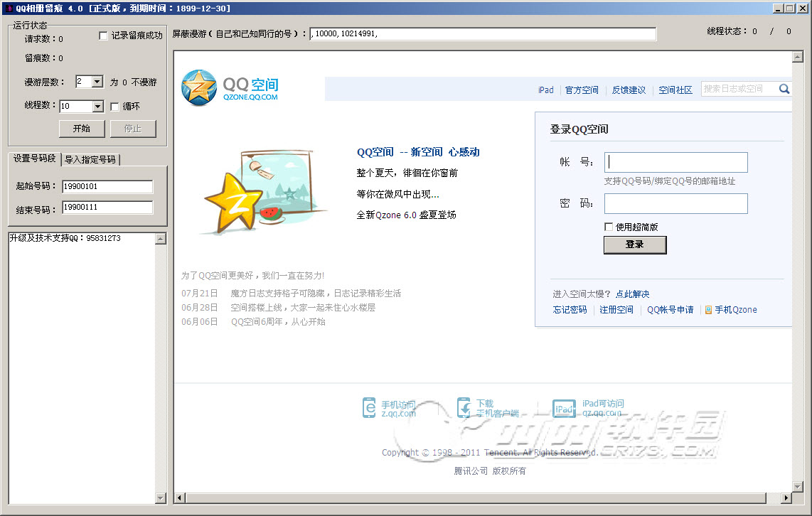Click the browser vertical scrollbar down arrow
The image size is (812, 516).
[798, 486]
